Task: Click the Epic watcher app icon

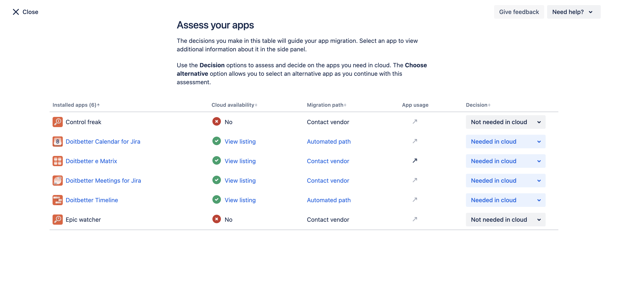Action: 57,219
